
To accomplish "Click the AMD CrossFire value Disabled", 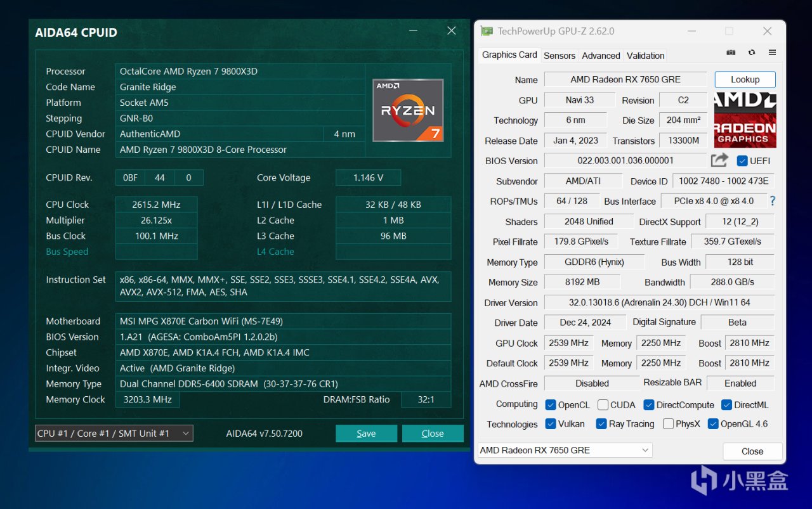I will pyautogui.click(x=592, y=383).
